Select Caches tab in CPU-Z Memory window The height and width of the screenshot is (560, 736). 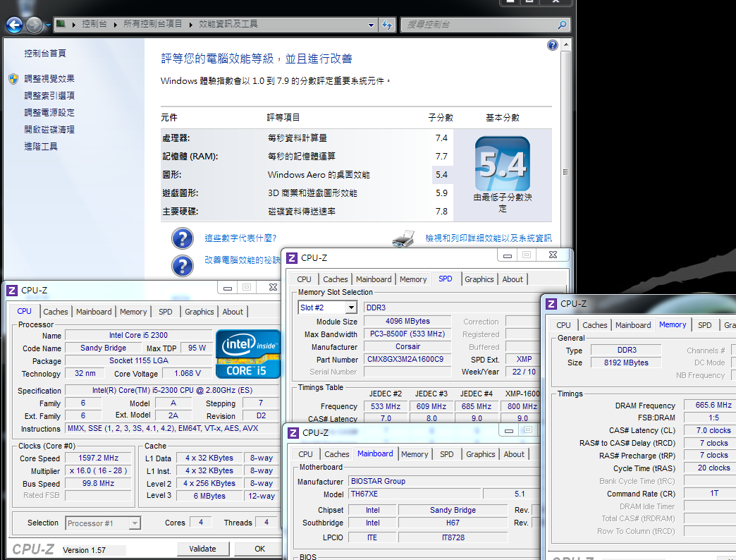595,325
